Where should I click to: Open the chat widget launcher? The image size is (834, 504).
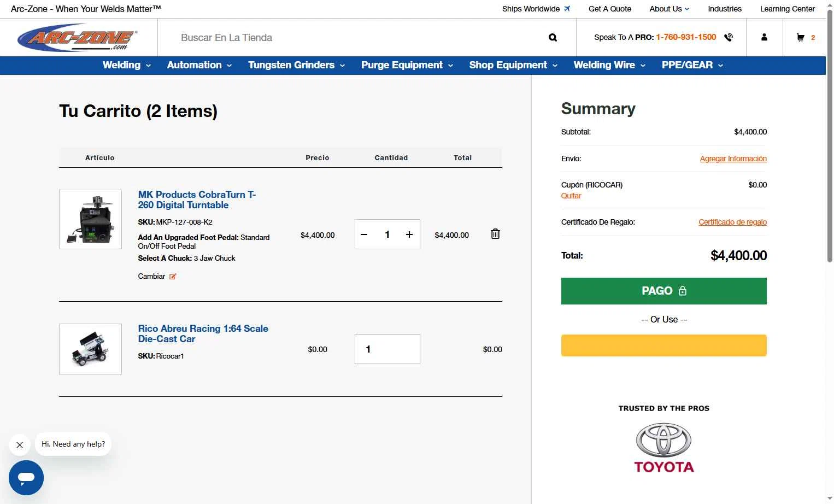tap(26, 478)
